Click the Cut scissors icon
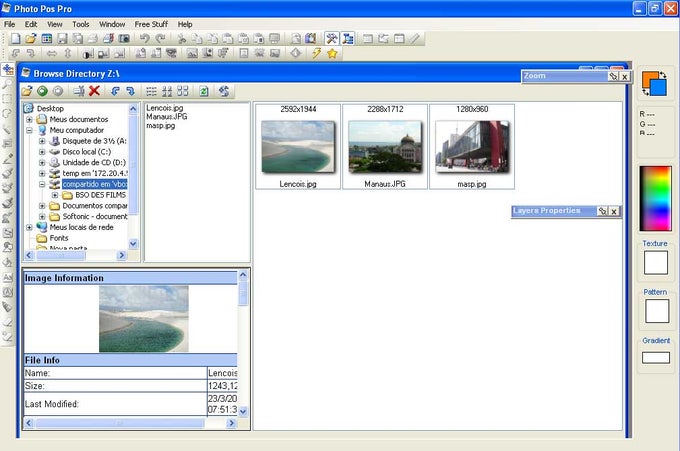 click(x=182, y=39)
